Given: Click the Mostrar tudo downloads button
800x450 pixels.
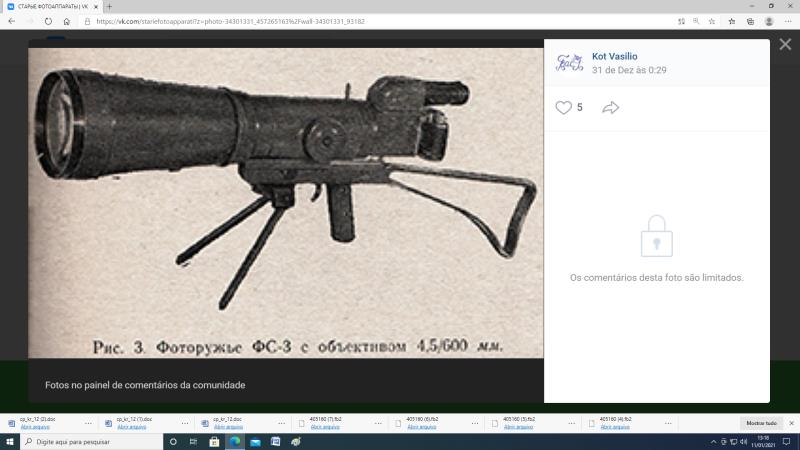Looking at the screenshot, I should click(761, 422).
